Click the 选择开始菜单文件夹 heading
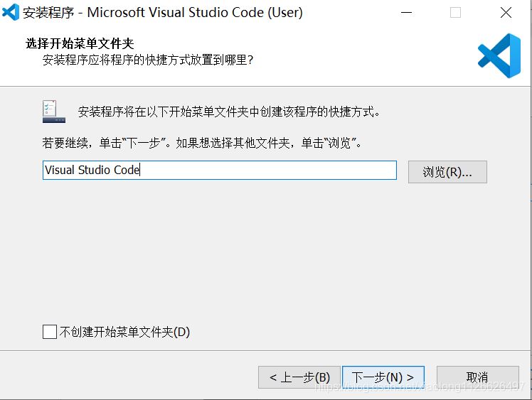The image size is (532, 400). 80,44
